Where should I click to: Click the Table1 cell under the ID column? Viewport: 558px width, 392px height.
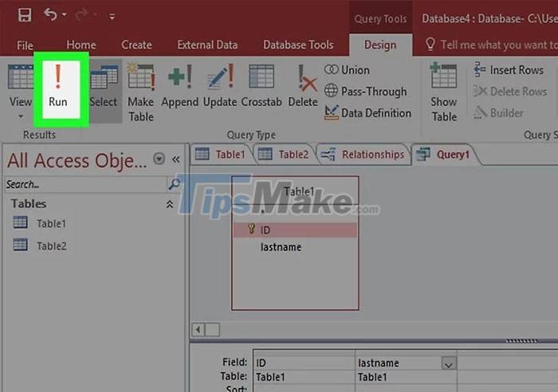(x=304, y=377)
